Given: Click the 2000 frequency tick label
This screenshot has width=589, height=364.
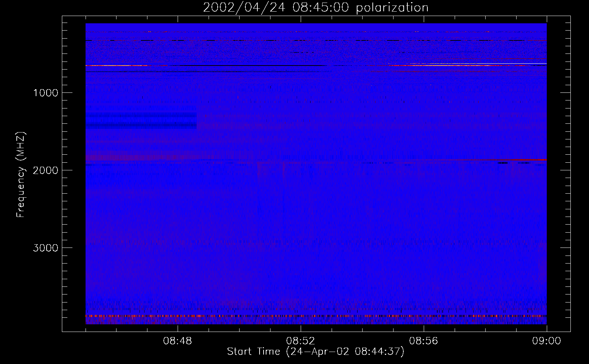Looking at the screenshot, I should point(46,170).
